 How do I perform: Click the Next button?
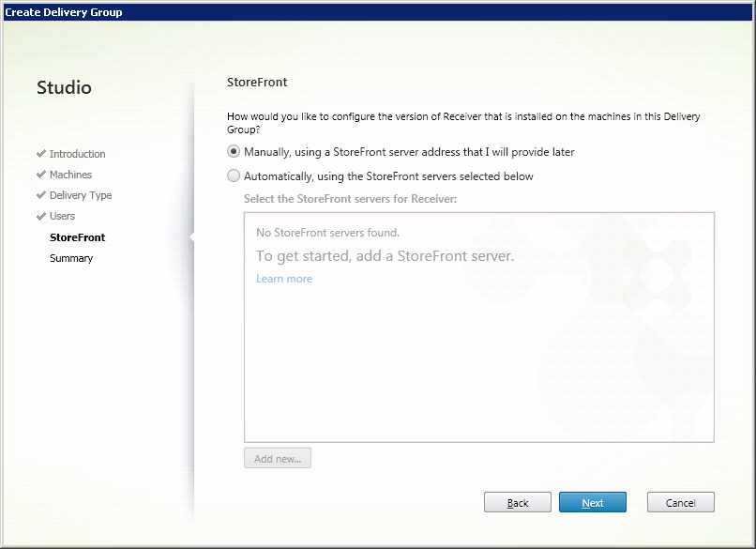[593, 502]
